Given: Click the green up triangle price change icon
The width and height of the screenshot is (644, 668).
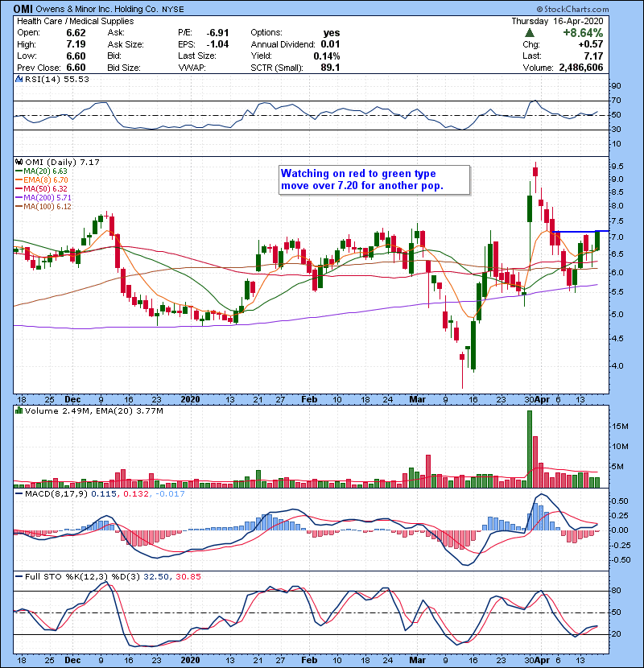Looking at the screenshot, I should [x=530, y=33].
